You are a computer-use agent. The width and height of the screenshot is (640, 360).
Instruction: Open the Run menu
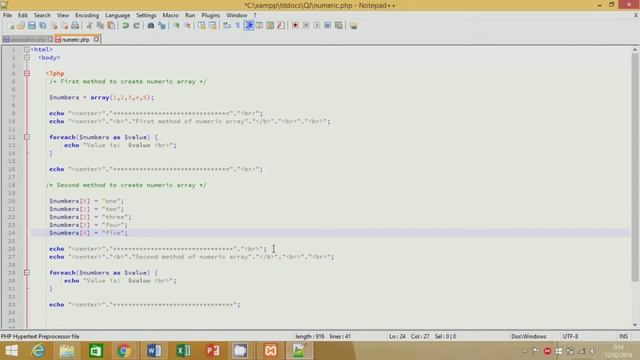pyautogui.click(x=190, y=15)
